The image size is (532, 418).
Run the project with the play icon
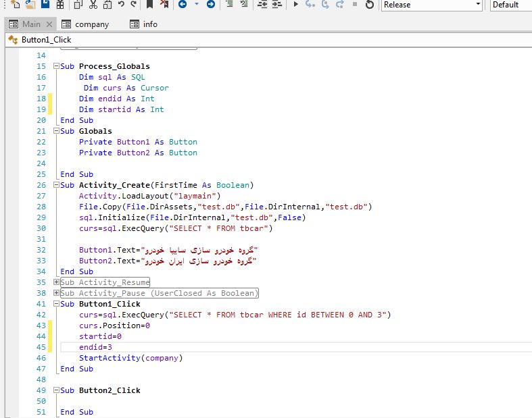click(295, 5)
